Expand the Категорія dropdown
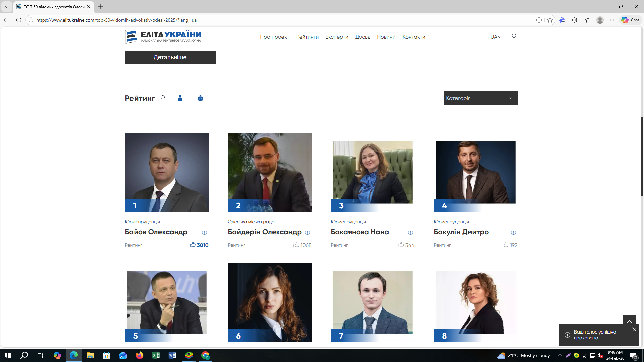Screen dimensions: 644x362 480,98
